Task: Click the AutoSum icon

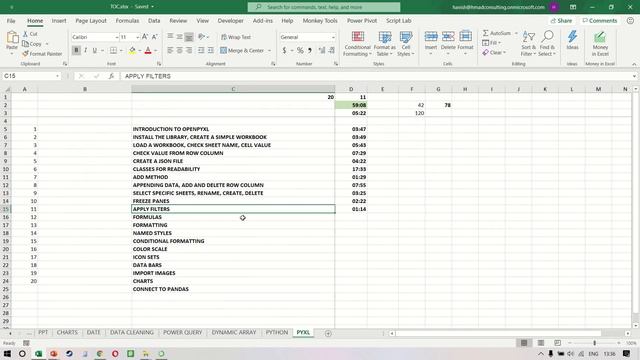Action: tap(486, 33)
